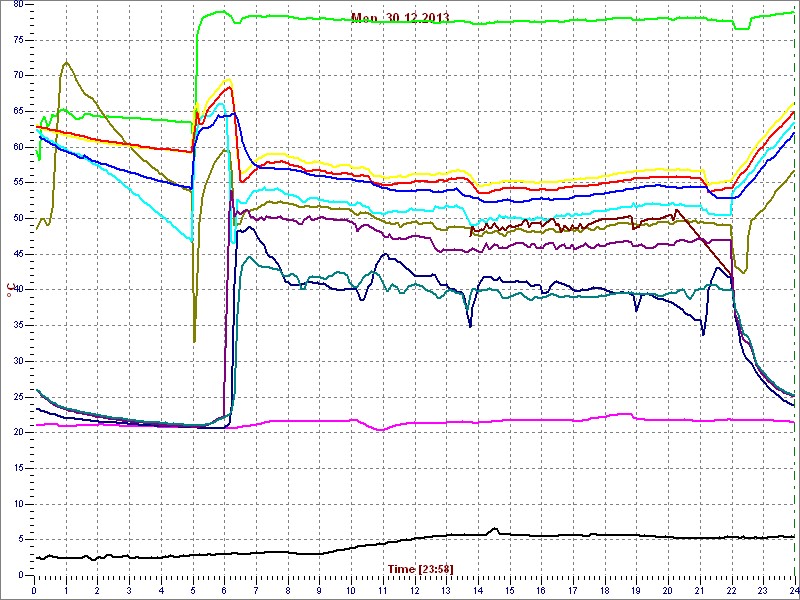Screen dimensions: 800x600
Task: Click time axis hour label 13
Action: pyautogui.click(x=446, y=588)
